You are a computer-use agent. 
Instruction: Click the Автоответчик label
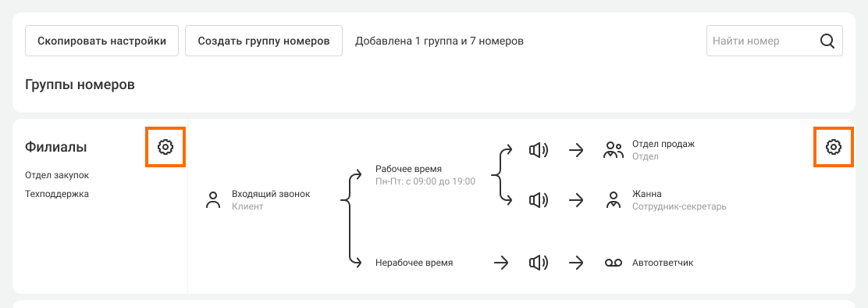[x=663, y=263]
